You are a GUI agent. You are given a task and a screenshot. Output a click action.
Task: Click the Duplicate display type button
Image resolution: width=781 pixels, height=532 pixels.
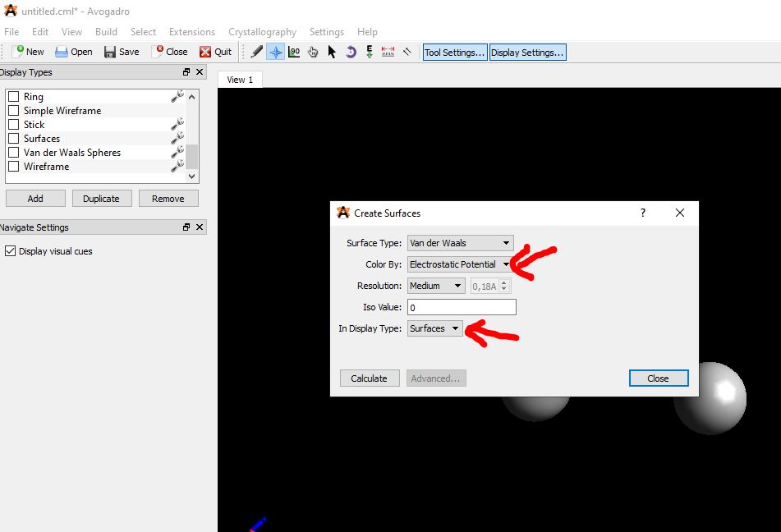tap(101, 199)
